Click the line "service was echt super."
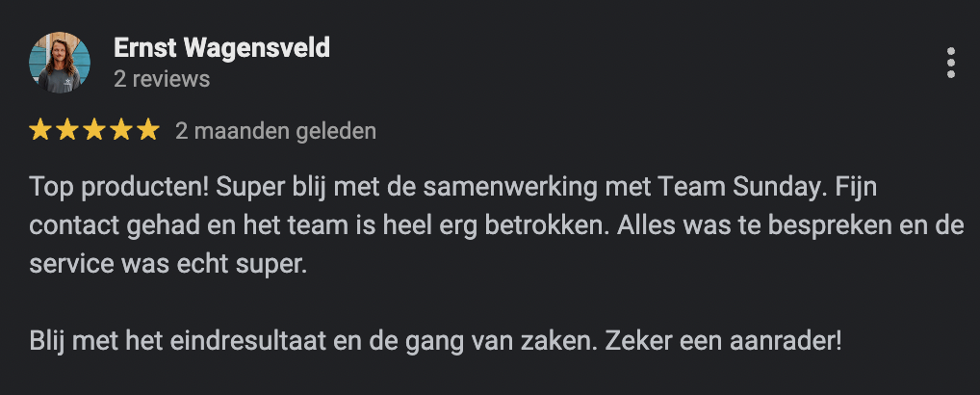This screenshot has height=395, width=980. coord(168,264)
